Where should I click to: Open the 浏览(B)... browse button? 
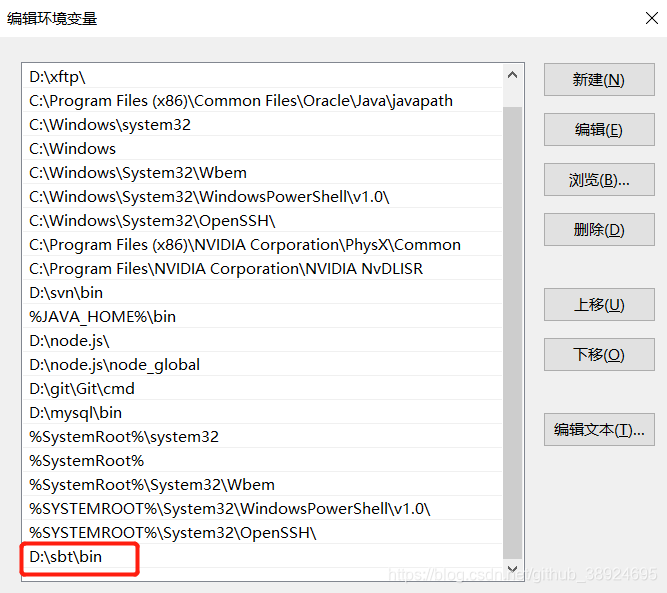click(x=599, y=180)
